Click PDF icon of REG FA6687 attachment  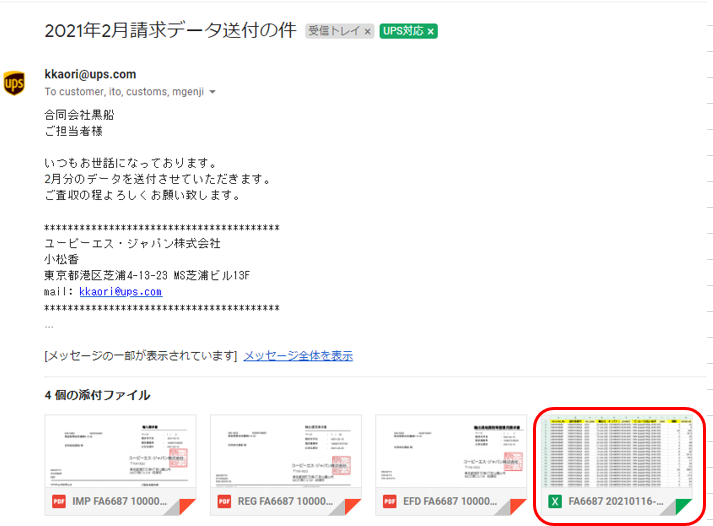click(x=224, y=501)
